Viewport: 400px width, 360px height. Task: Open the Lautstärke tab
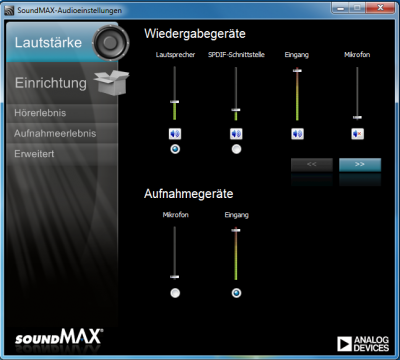[62, 42]
